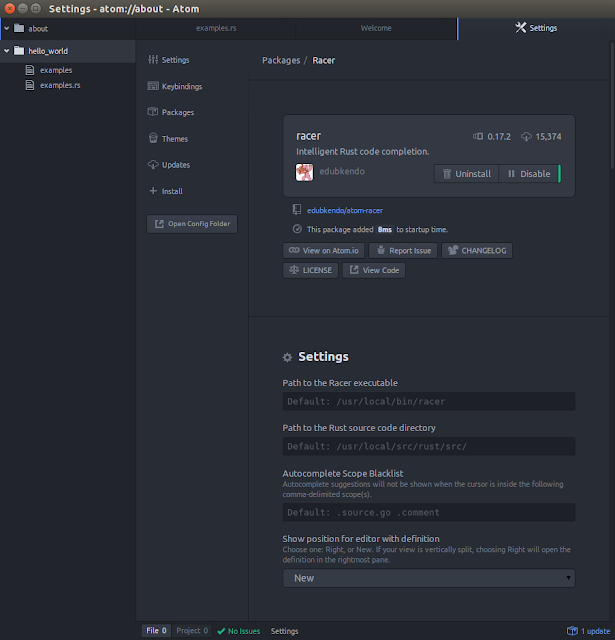
Task: Uninstall the racer package
Action: (x=466, y=174)
